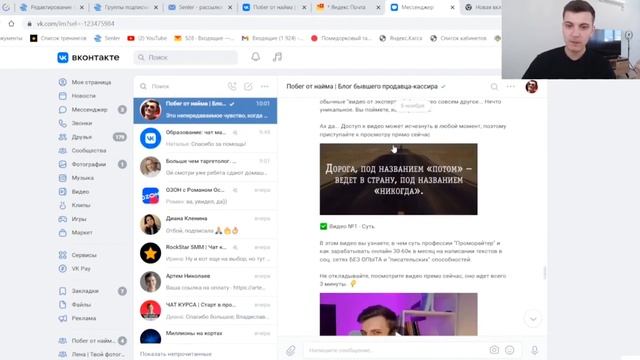Click the VK Pay sidebar icon
The width and height of the screenshot is (640, 360).
point(62,269)
